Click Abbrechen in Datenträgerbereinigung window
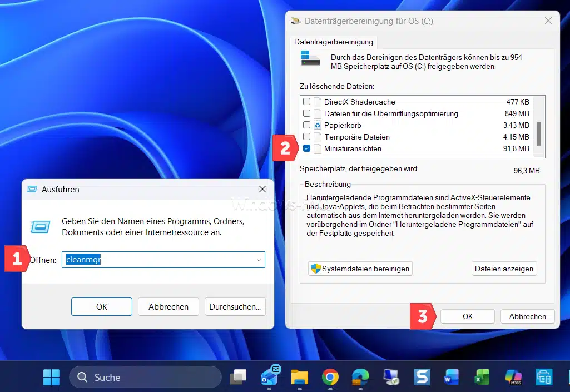The width and height of the screenshot is (570, 392). (x=528, y=316)
